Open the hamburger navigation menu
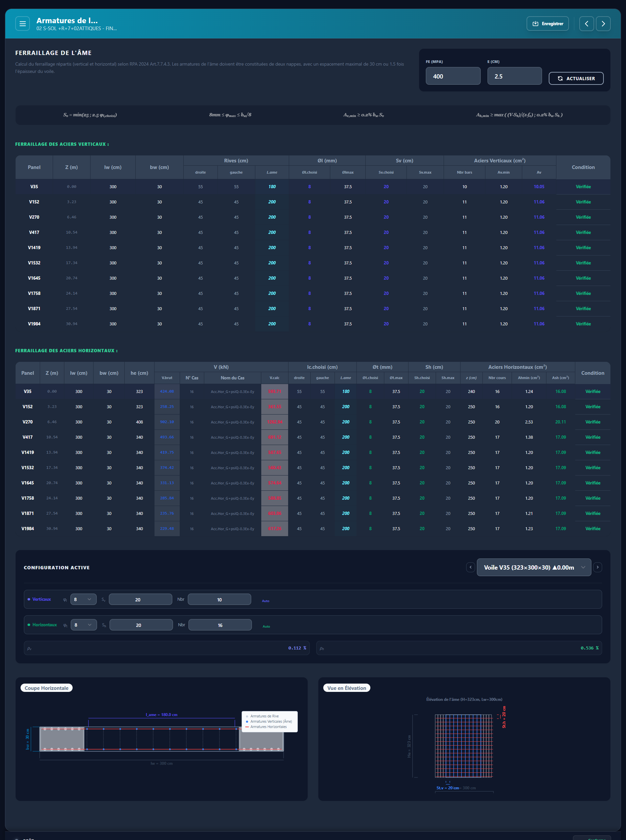 (x=23, y=24)
